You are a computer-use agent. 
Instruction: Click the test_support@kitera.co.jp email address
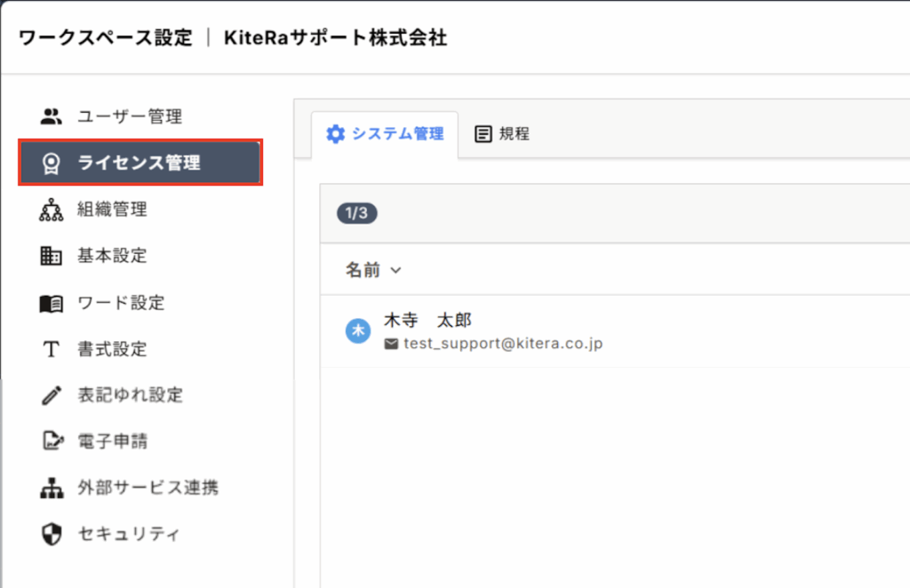pos(503,344)
